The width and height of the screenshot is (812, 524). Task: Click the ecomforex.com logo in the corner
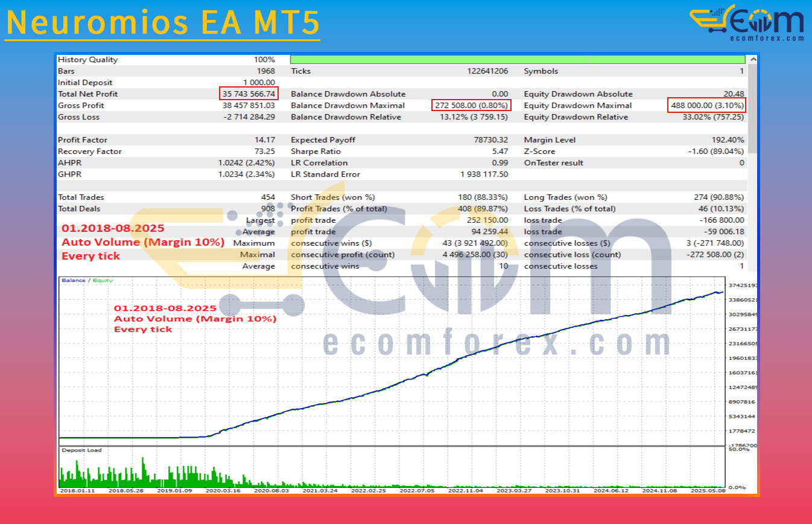coord(747,23)
